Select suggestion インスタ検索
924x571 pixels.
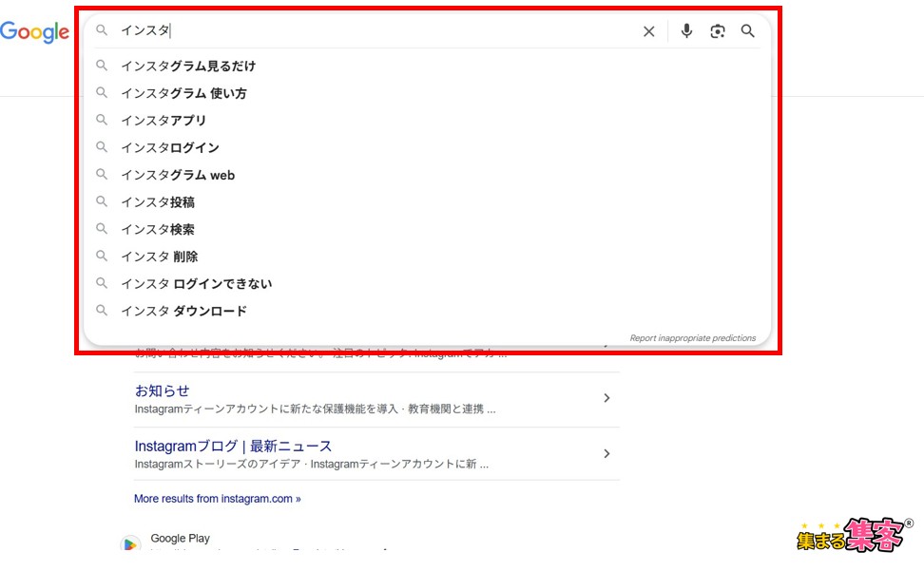158,229
